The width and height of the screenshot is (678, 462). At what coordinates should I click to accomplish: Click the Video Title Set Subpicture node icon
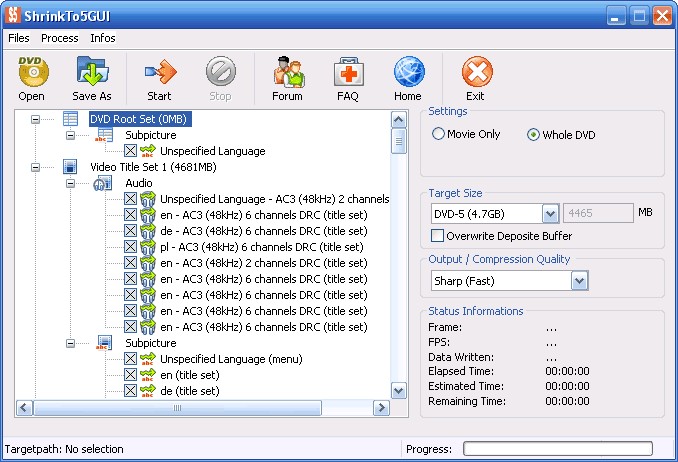click(x=104, y=343)
